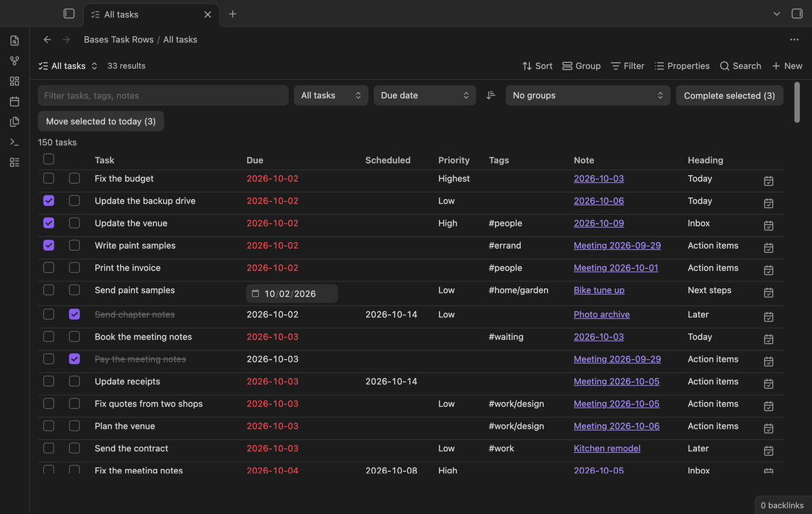Click calendar-check icon in Update receipts row

pyautogui.click(x=769, y=383)
